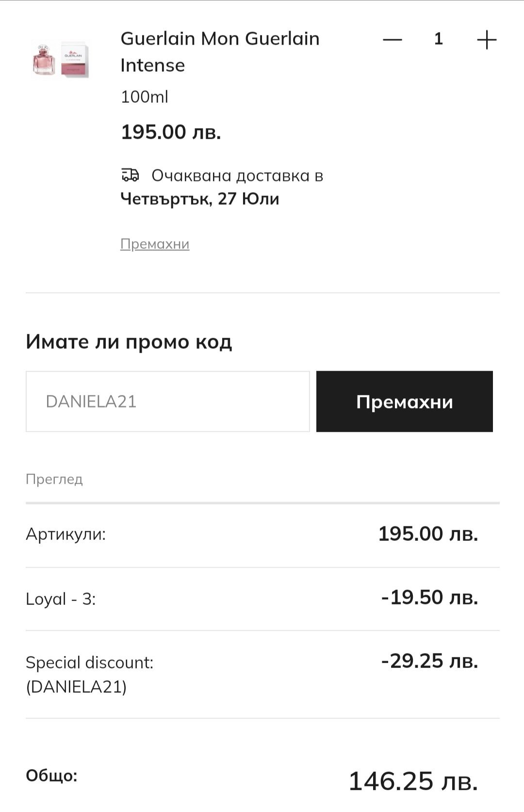
Task: Click the Special discount (DANIELA21) label
Action: (x=89, y=674)
